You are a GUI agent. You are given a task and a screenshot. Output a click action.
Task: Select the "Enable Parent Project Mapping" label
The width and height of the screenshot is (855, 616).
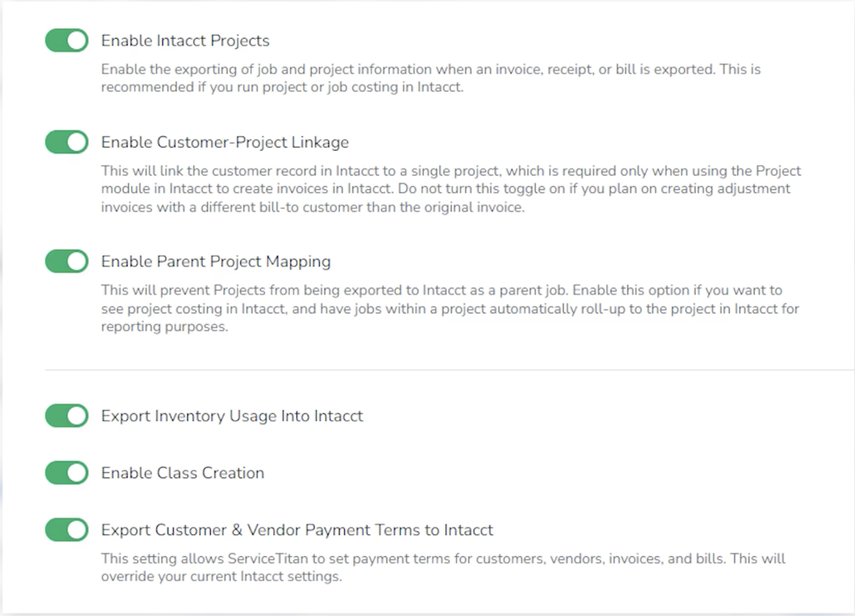pos(215,261)
